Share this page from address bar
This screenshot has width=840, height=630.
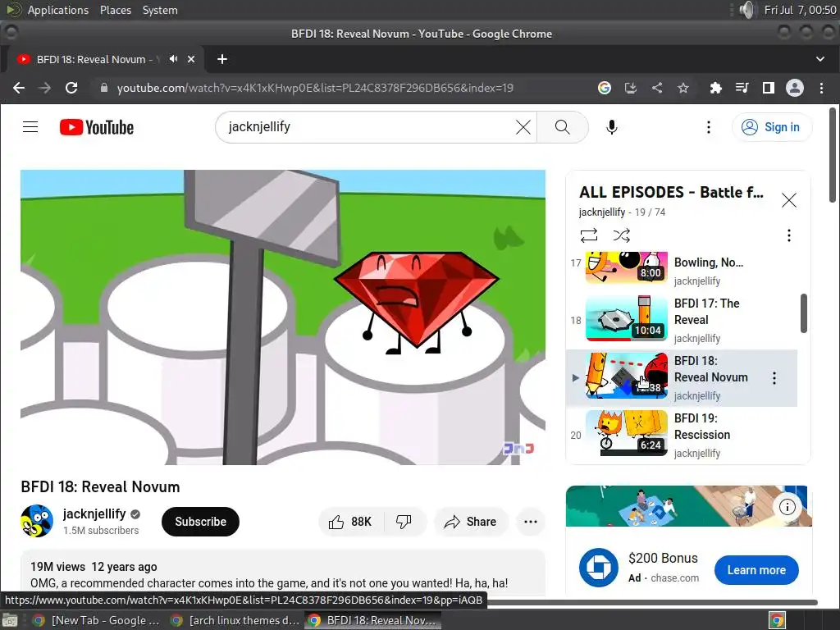(x=657, y=88)
